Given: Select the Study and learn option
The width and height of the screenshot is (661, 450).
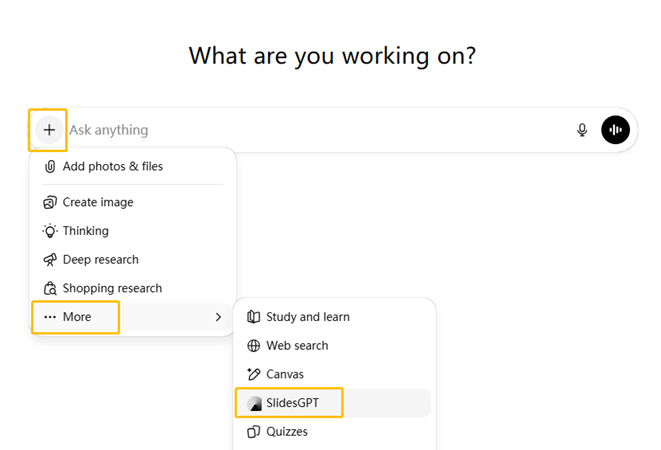Looking at the screenshot, I should (307, 317).
